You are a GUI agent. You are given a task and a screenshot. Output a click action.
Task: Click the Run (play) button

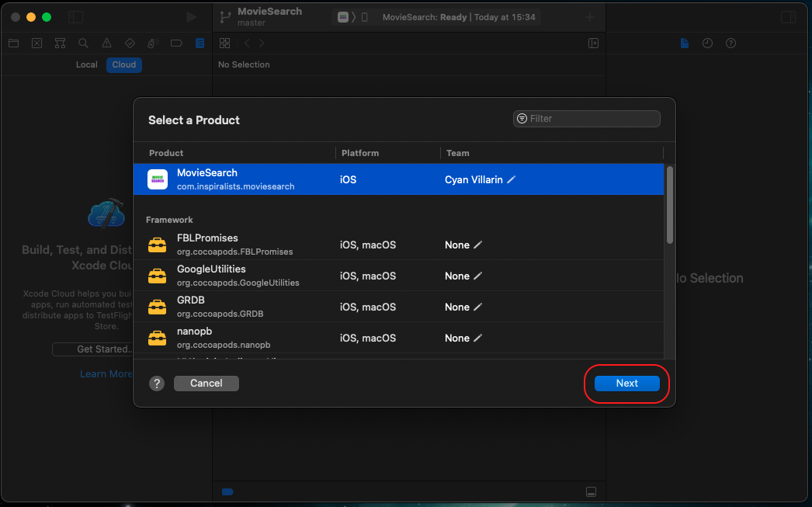click(x=191, y=17)
